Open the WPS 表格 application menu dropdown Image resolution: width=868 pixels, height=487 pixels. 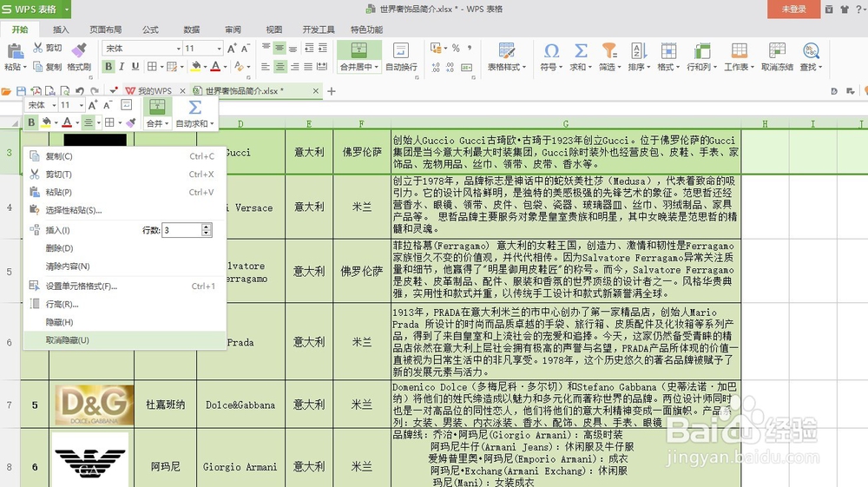67,10
